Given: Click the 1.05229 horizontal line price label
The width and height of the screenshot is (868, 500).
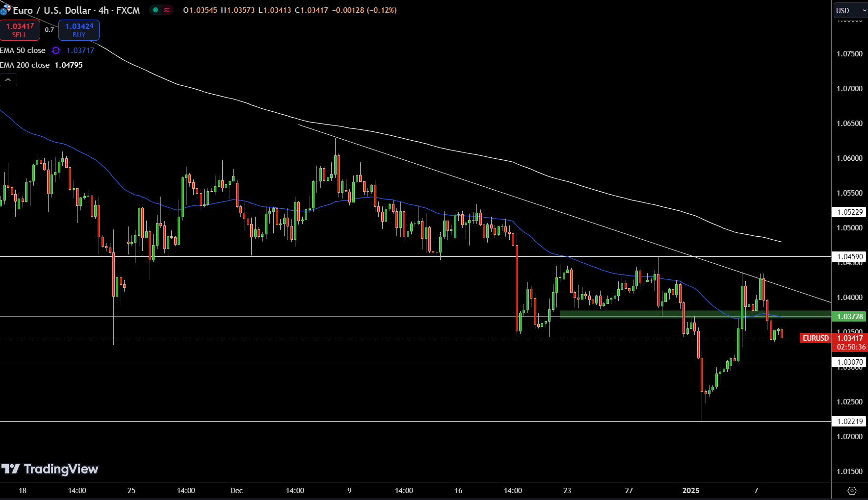Looking at the screenshot, I should pos(849,212).
